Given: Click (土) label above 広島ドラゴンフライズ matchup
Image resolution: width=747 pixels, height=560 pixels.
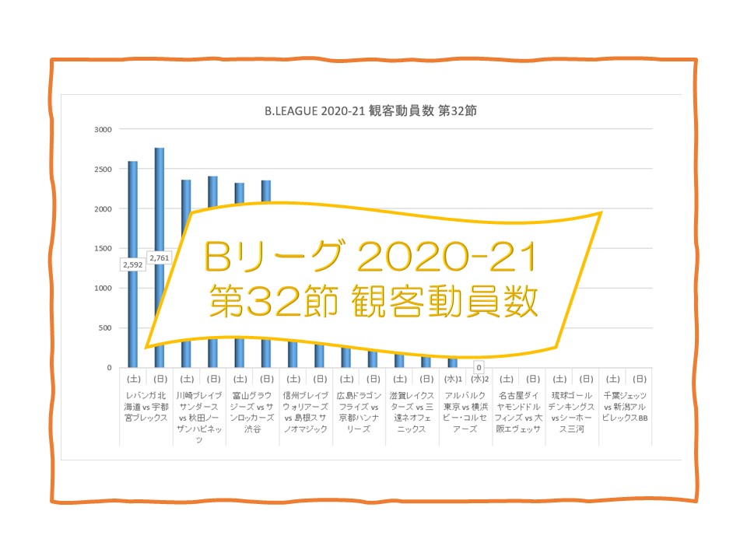Looking at the screenshot, I should coord(347,379).
